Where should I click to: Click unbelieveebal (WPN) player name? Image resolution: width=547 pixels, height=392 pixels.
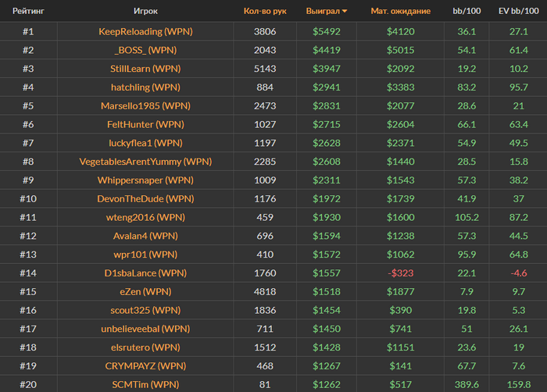pos(145,329)
